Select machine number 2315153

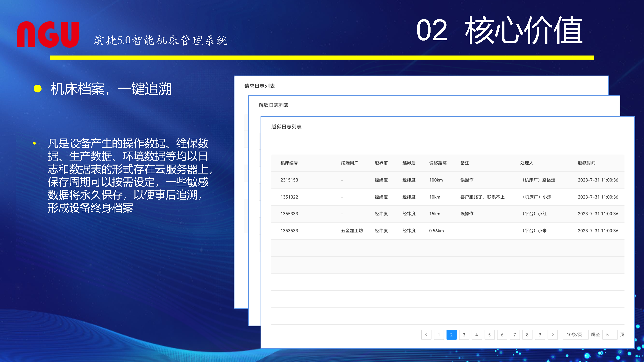click(289, 180)
